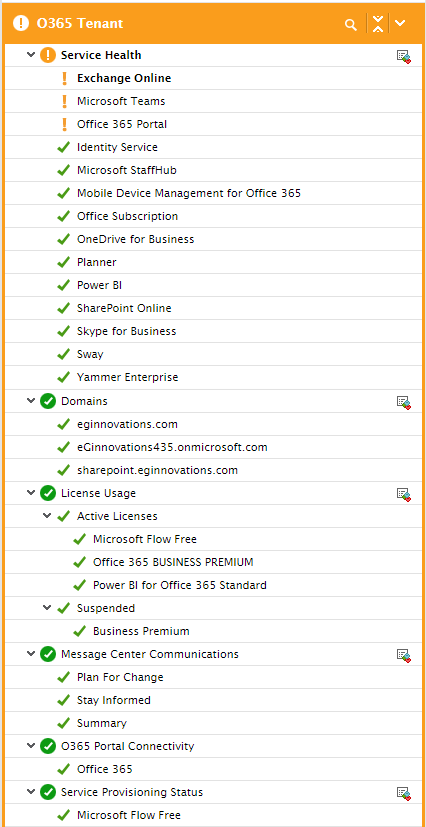Open Mobile Device Management for Office 365
This screenshot has width=426, height=827.
189,193
